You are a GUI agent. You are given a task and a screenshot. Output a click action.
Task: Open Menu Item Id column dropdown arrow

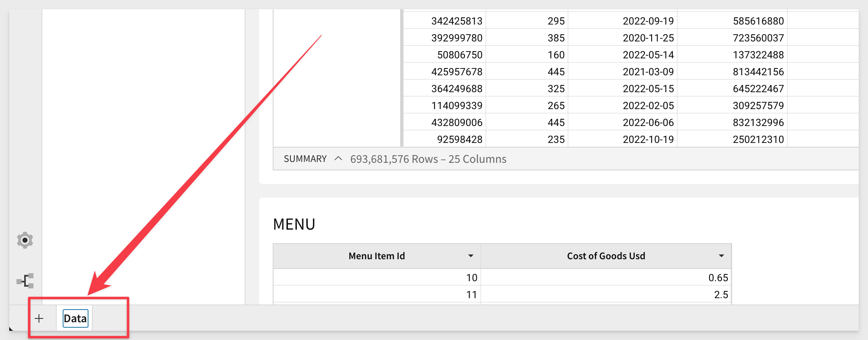pos(470,256)
